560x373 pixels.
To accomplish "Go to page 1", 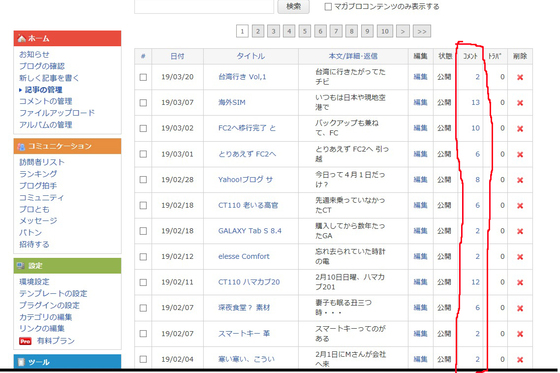I will pyautogui.click(x=242, y=31).
